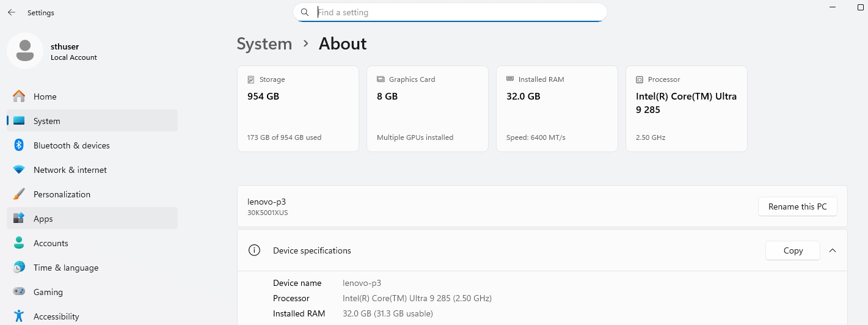Click the Accounts person icon
Viewport: 868px width, 325px height.
(19, 243)
